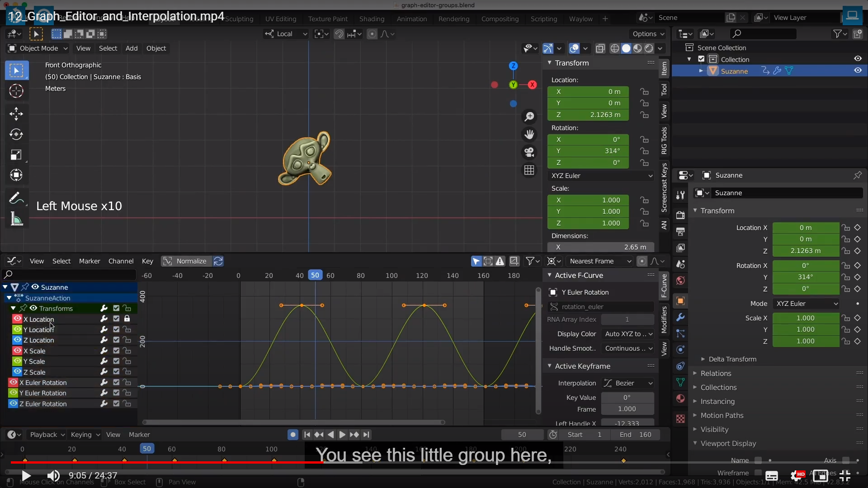868x488 pixels.
Task: Switch to the Shading workspace tab
Action: tap(372, 19)
